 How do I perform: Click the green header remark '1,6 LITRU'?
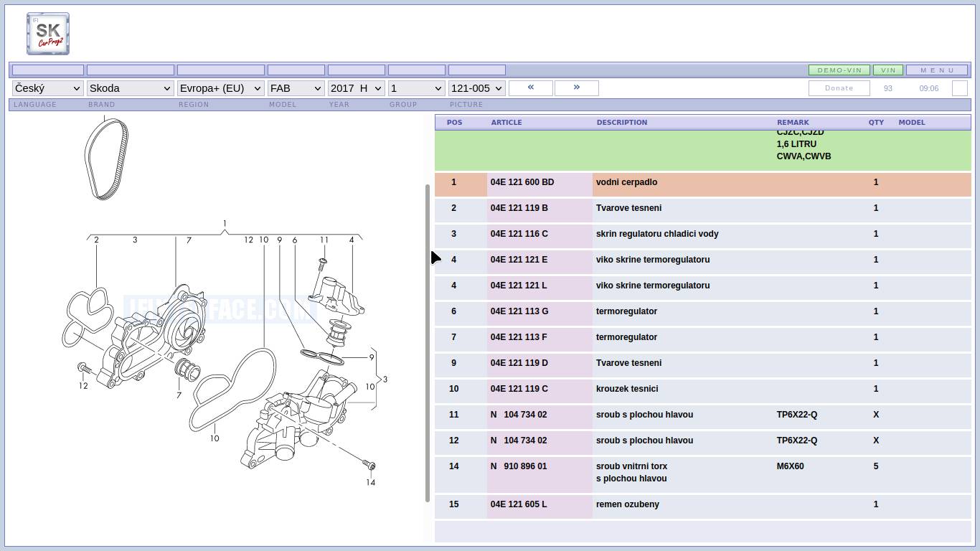796,144
